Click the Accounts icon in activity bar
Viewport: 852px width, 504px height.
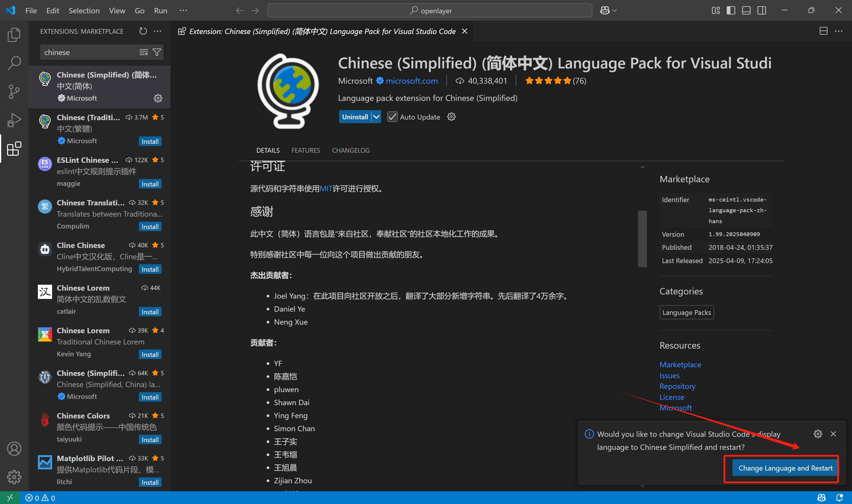pyautogui.click(x=14, y=449)
